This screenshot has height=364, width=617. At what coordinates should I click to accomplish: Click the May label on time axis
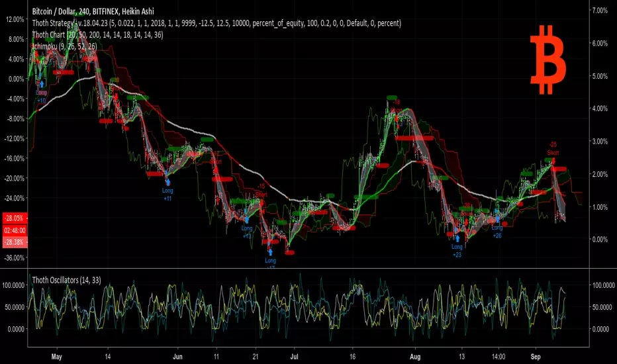point(57,357)
